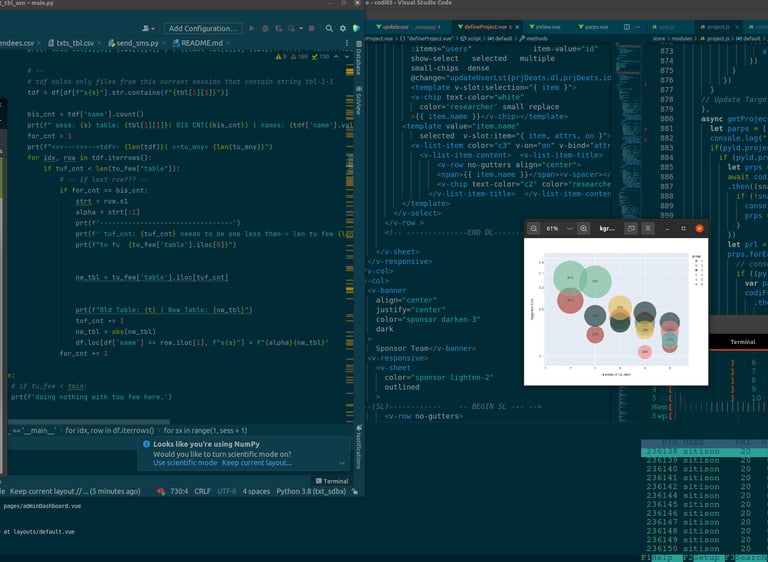Open PyCharm Search Everywhere magnifier
Image resolution: width=768 pixels, height=562 pixels.
(329, 28)
